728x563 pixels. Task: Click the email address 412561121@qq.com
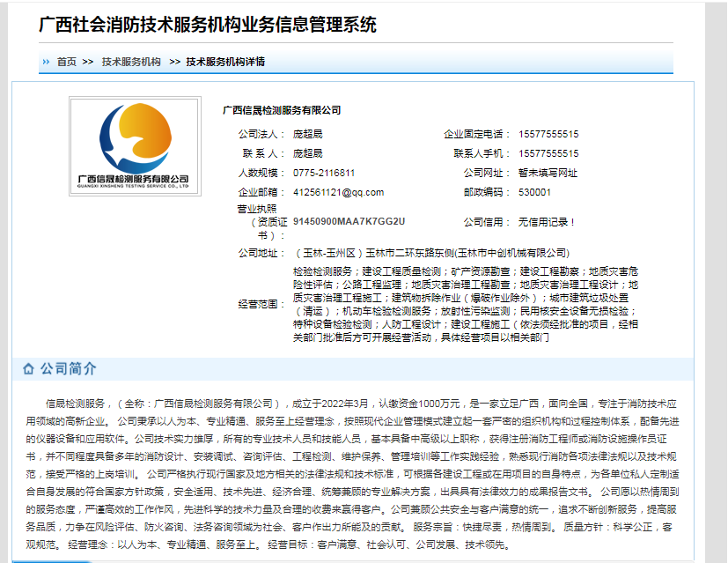tap(338, 192)
